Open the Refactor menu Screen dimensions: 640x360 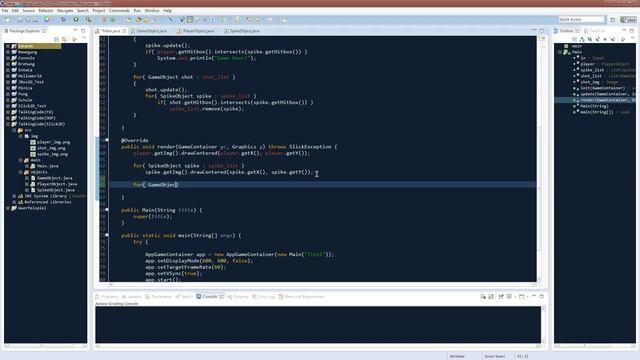pos(46,11)
